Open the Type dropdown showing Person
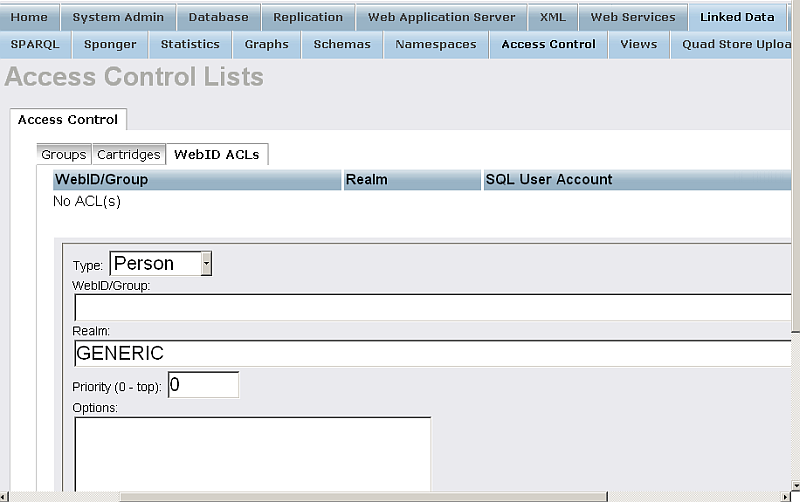The image size is (800, 502). pos(160,264)
